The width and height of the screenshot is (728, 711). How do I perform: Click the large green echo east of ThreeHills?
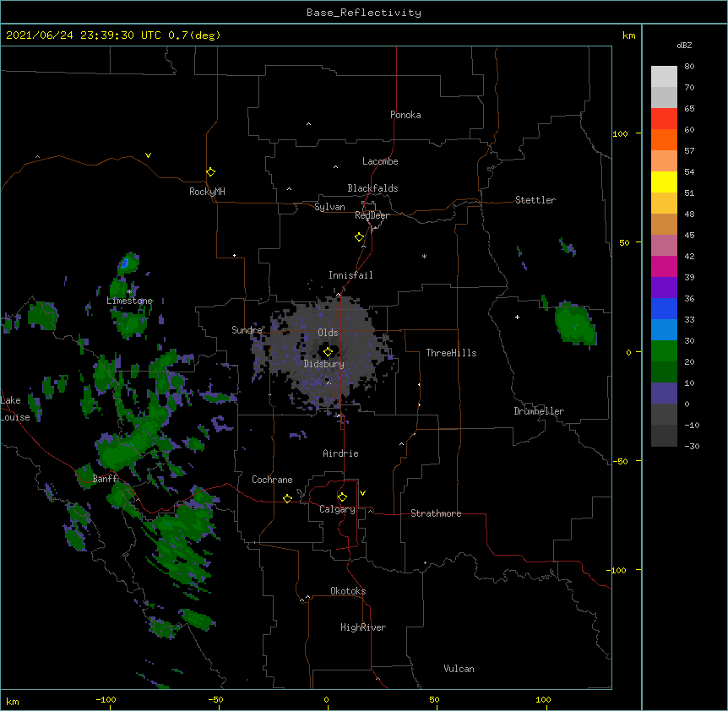pyautogui.click(x=575, y=323)
